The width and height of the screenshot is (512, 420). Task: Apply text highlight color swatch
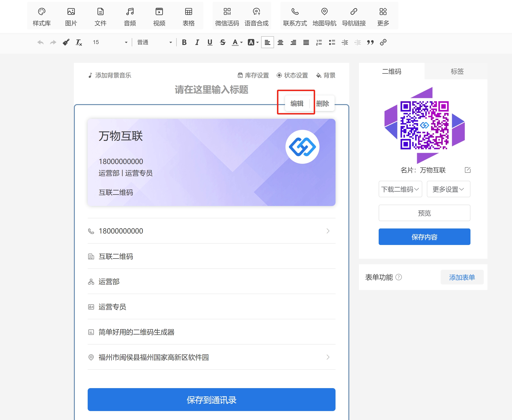(251, 42)
